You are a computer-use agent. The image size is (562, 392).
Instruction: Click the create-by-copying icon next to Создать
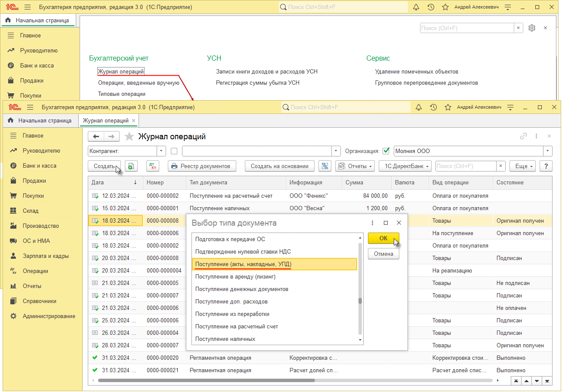pos(131,166)
